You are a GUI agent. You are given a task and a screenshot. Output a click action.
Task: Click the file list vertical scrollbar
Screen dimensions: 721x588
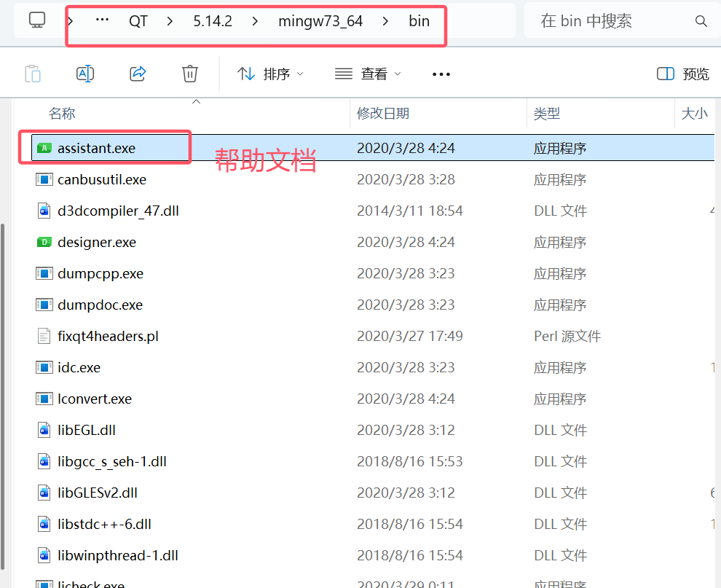pos(2,396)
